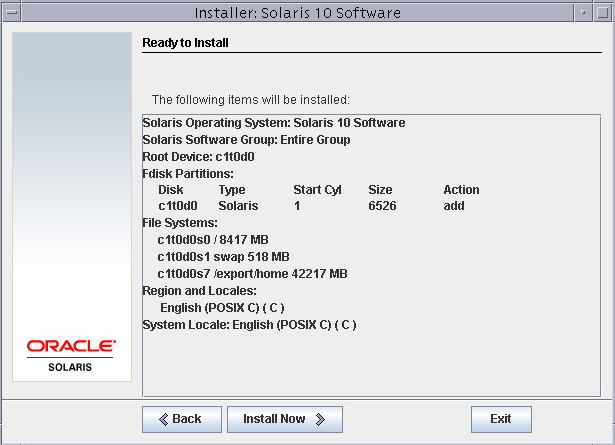Click 'The following items will be installed:' text

pyautogui.click(x=251, y=100)
